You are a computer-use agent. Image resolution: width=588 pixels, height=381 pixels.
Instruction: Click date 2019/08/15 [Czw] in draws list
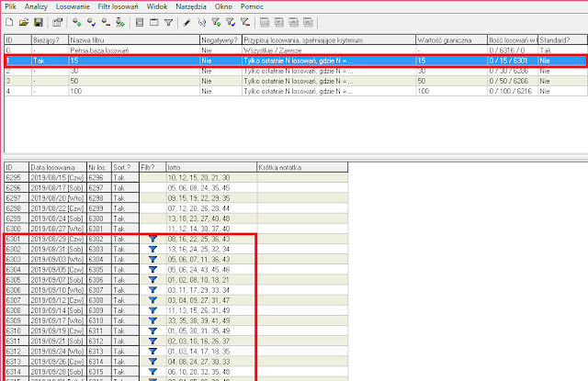coord(58,177)
